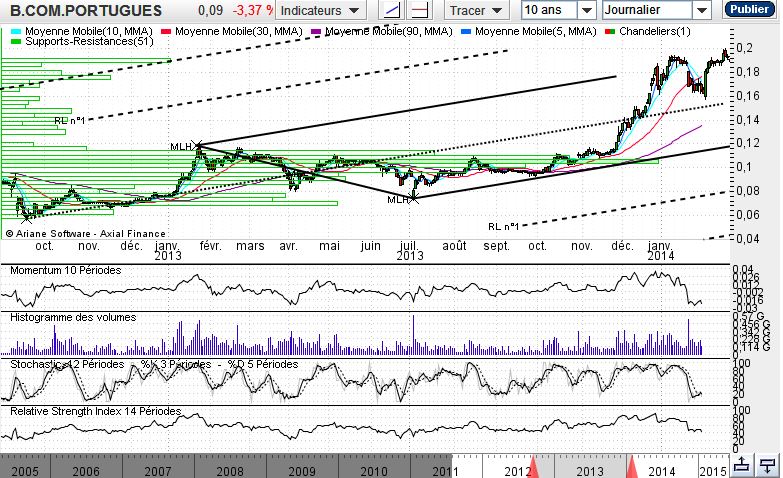The height and width of the screenshot is (478, 783).
Task: Click the purple Moyenne Mobile(90, MMA) swatch
Action: tap(316, 31)
